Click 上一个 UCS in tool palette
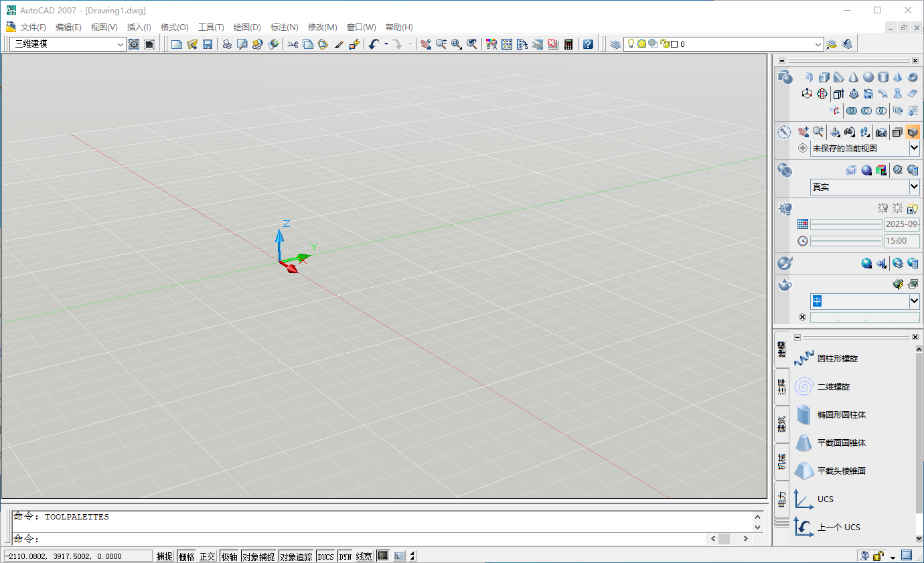The height and width of the screenshot is (563, 924). pyautogui.click(x=827, y=528)
